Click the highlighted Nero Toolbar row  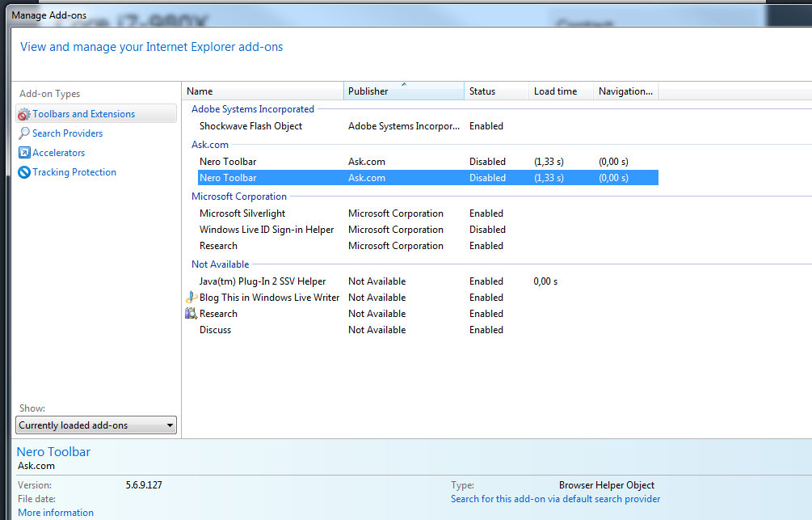(x=427, y=178)
